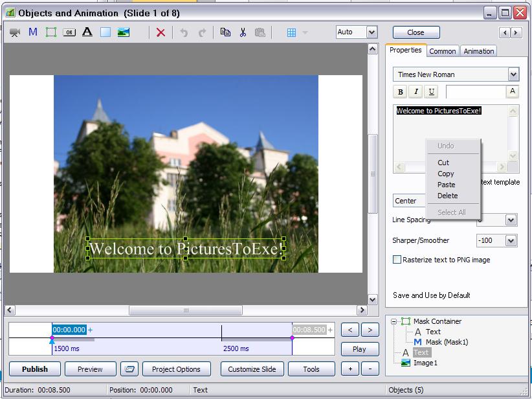Toggle Italic text formatting

[x=416, y=92]
